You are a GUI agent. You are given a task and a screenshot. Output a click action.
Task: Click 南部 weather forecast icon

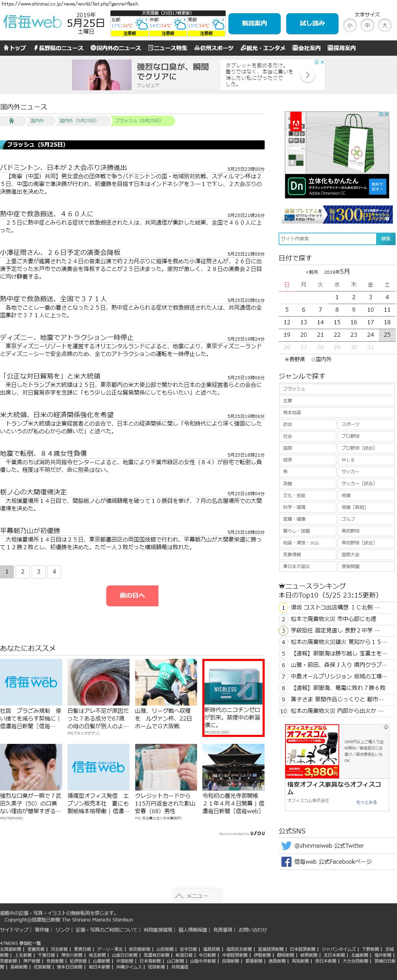pos(218,25)
